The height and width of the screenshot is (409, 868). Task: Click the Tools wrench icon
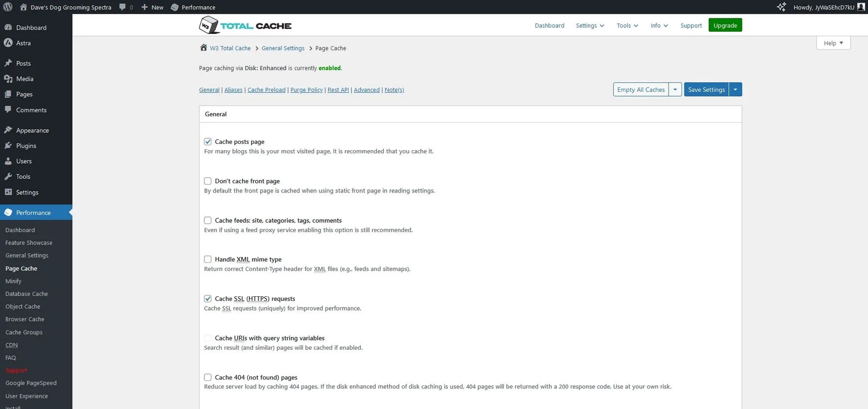pyautogui.click(x=8, y=176)
